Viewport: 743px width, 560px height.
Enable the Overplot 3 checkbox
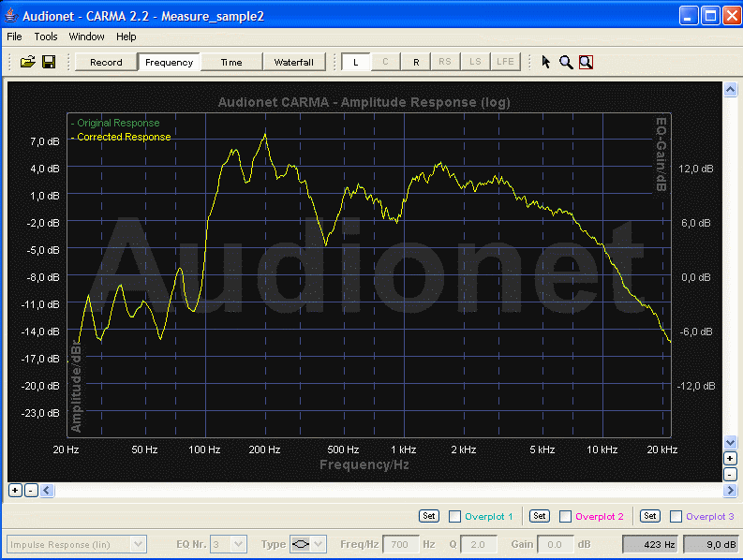(676, 516)
